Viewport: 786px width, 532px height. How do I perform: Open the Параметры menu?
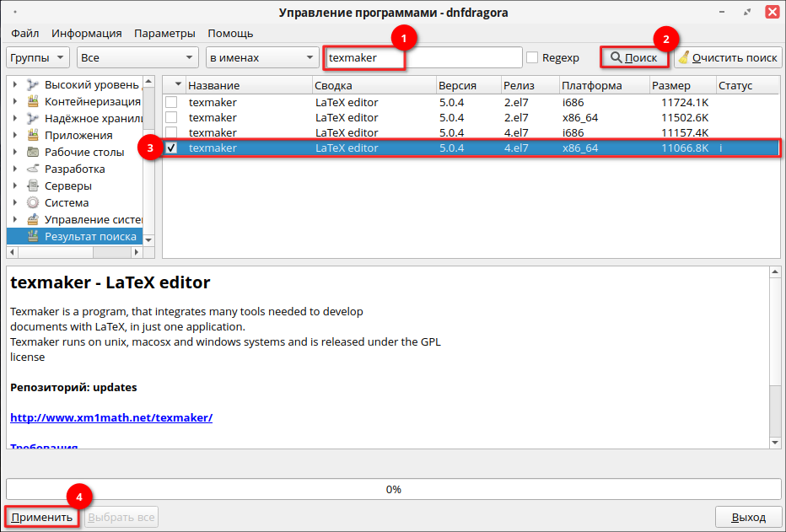coord(164,34)
